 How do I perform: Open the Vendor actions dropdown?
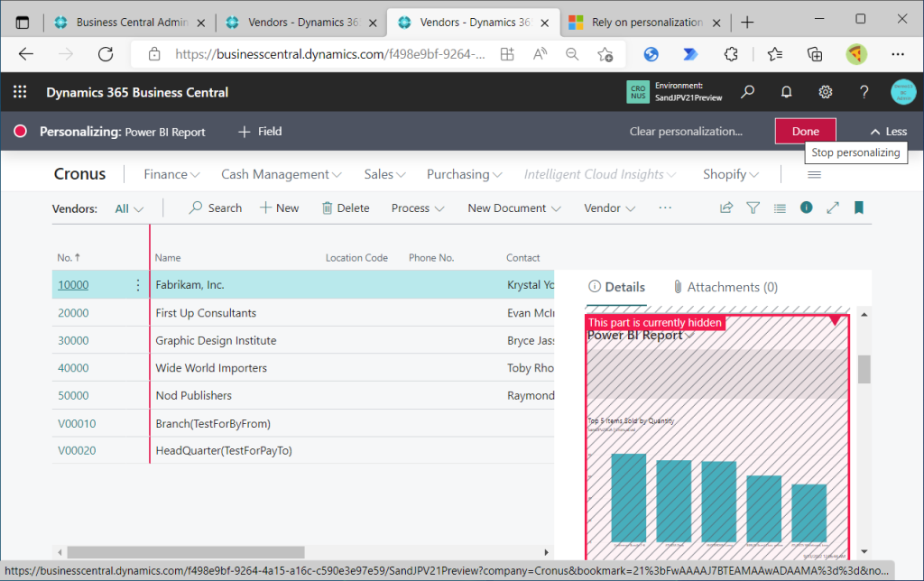pos(609,208)
